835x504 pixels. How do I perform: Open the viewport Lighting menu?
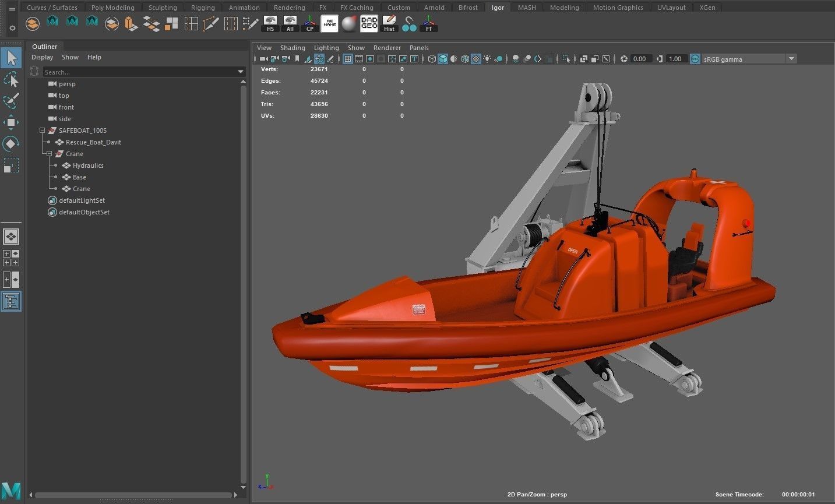pos(326,48)
